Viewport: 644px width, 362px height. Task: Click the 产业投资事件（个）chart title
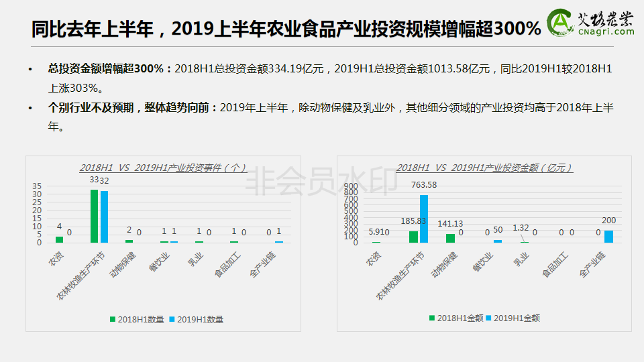[x=163, y=168]
